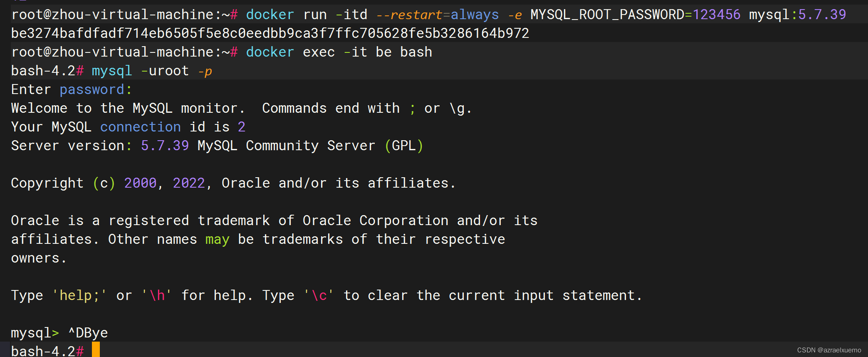Click the "Type 'help;' or '\h'" line

pos(326,295)
